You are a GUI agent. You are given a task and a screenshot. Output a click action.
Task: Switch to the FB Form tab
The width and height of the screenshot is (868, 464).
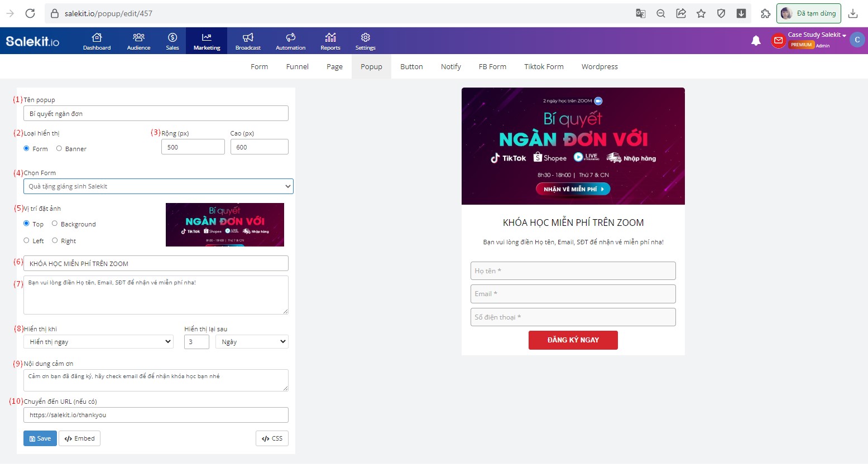[492, 66]
